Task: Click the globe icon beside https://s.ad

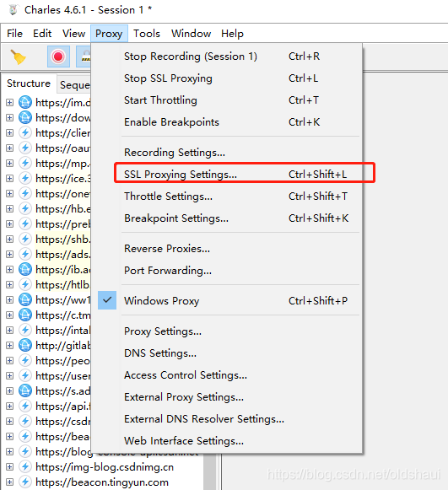Action: [25, 390]
